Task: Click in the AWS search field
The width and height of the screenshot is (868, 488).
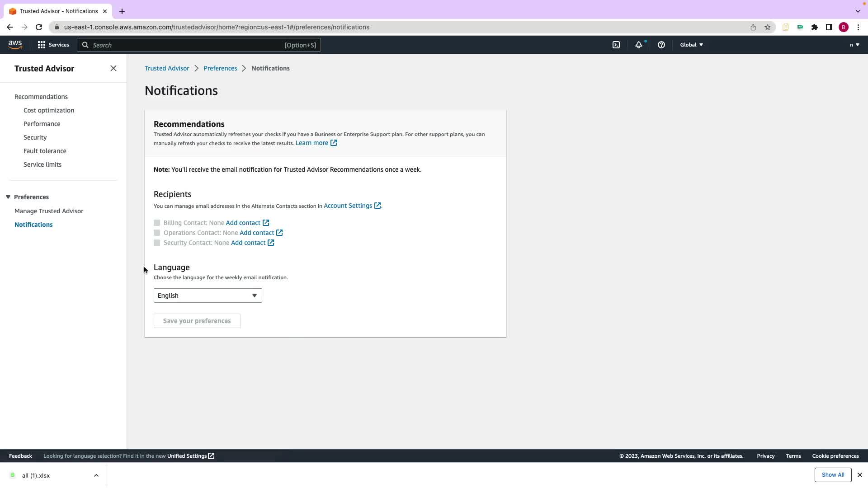Action: tap(185, 45)
